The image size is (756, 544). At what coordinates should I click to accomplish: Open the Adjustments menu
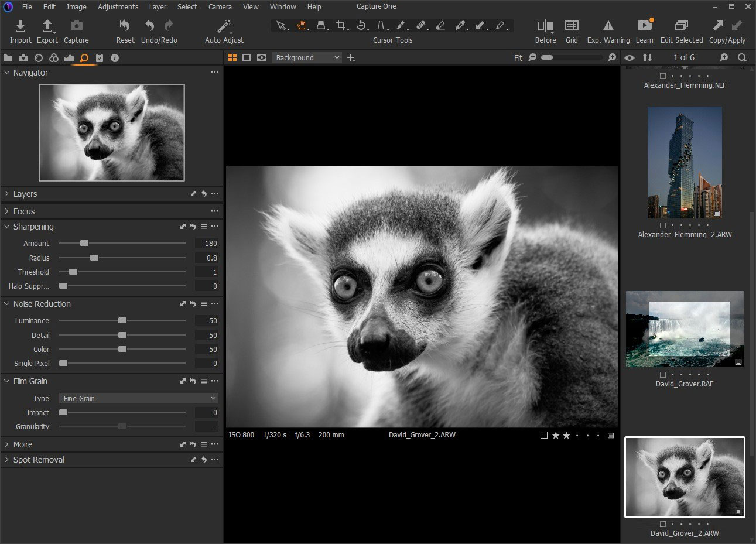[118, 6]
